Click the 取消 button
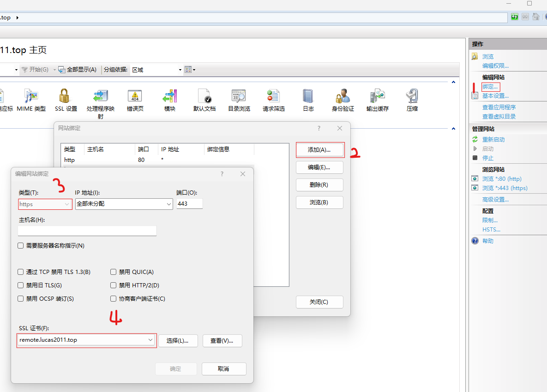 click(224, 369)
